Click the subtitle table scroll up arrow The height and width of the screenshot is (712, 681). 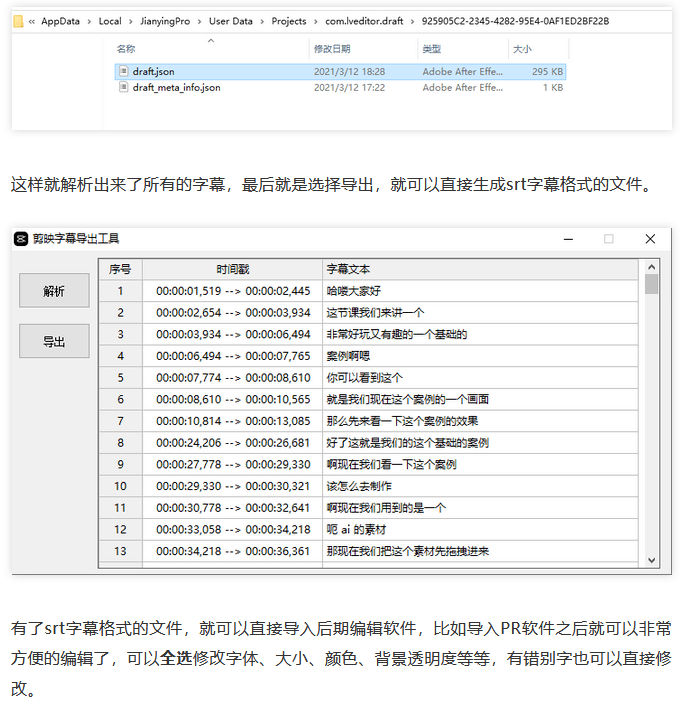651,267
